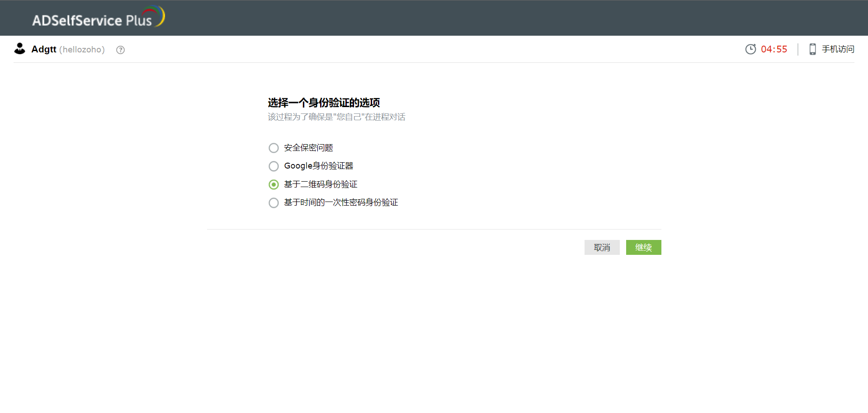Viewport: 868px width, 413px height.
Task: Click the ADSelfService Plus logo
Action: coord(98,18)
